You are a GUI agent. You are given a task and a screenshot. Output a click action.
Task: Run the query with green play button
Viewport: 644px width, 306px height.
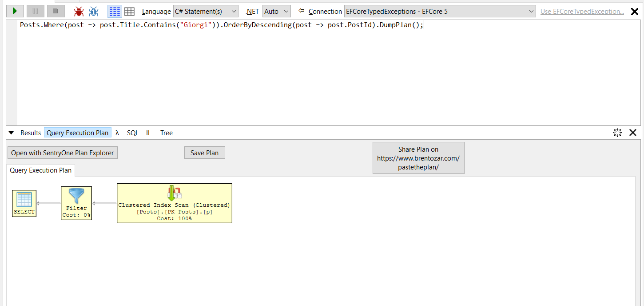point(15,11)
